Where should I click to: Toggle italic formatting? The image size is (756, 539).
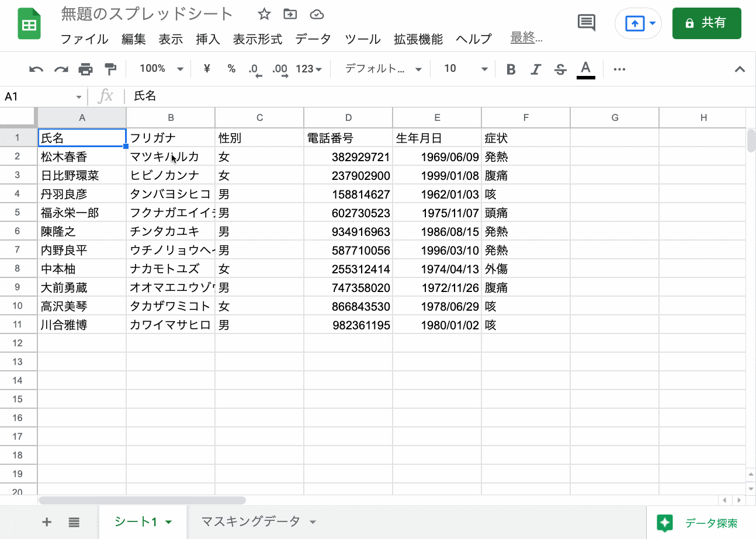tap(535, 68)
